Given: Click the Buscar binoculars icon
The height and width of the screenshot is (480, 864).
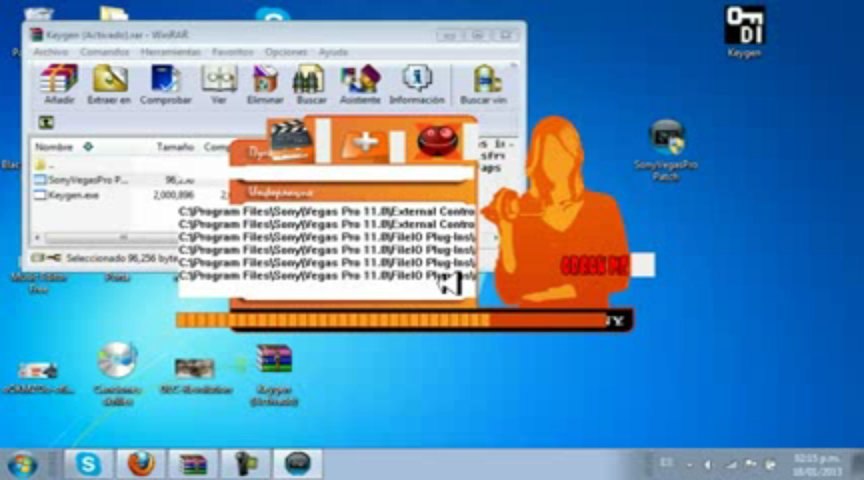Looking at the screenshot, I should point(311,84).
